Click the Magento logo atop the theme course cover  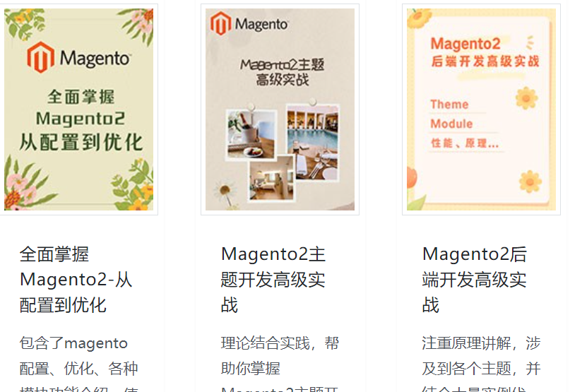[249, 23]
